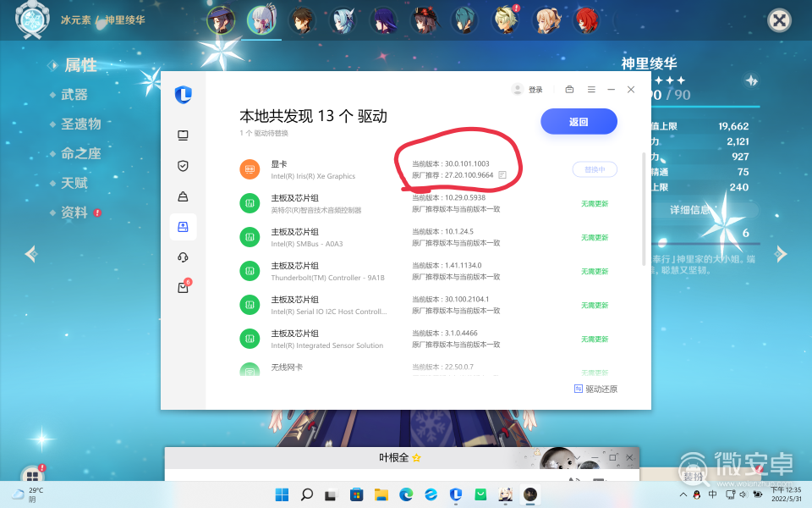
Task: Click the cryo element snowflake emblem in game
Action: [x=32, y=19]
